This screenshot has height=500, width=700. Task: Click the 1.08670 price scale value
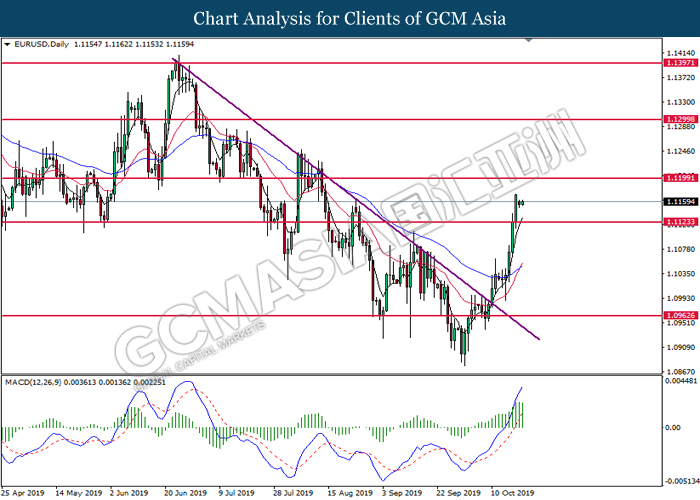(x=681, y=371)
